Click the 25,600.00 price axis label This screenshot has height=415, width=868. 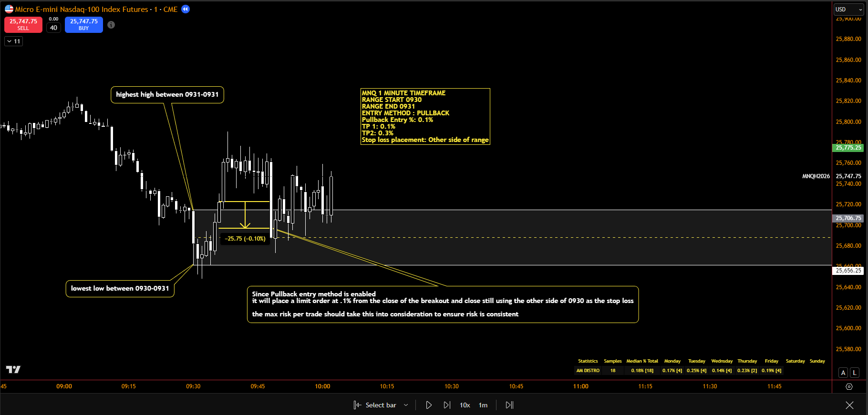pyautogui.click(x=848, y=328)
